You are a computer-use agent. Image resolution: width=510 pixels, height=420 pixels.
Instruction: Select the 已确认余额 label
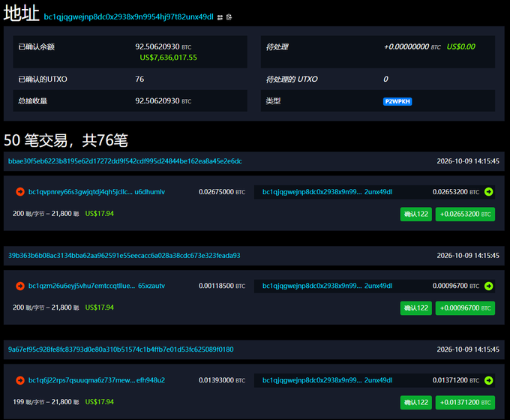pos(37,46)
